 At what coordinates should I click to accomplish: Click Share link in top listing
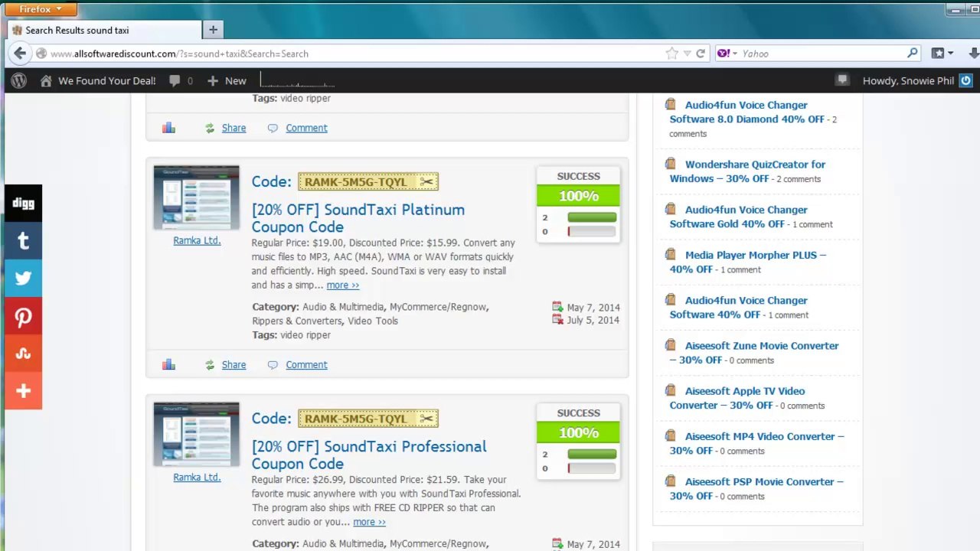(x=234, y=128)
